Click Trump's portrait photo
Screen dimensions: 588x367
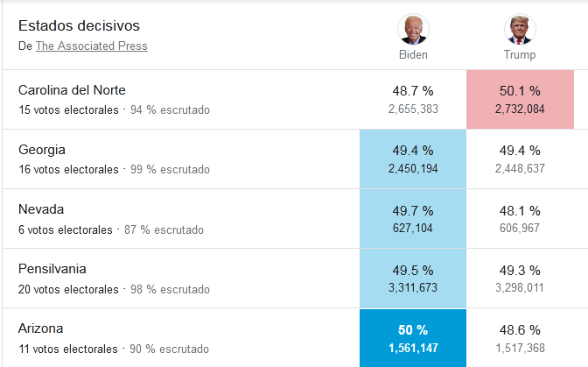[520, 29]
